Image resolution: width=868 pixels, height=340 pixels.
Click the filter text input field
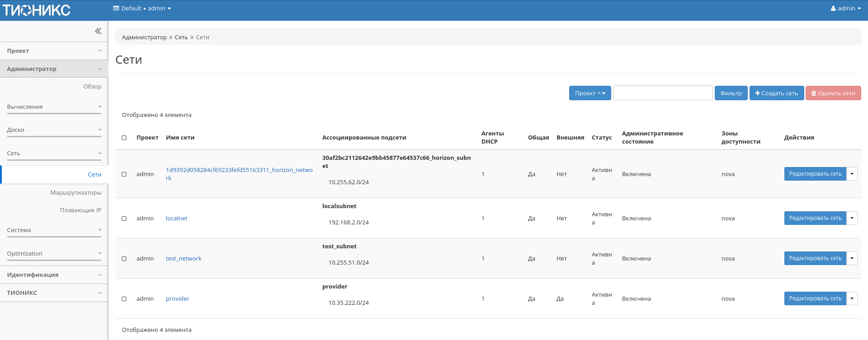point(662,93)
